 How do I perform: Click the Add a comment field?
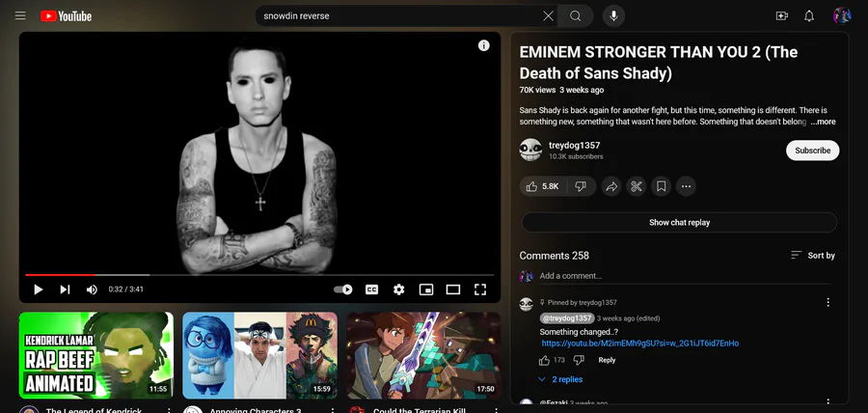(686, 276)
